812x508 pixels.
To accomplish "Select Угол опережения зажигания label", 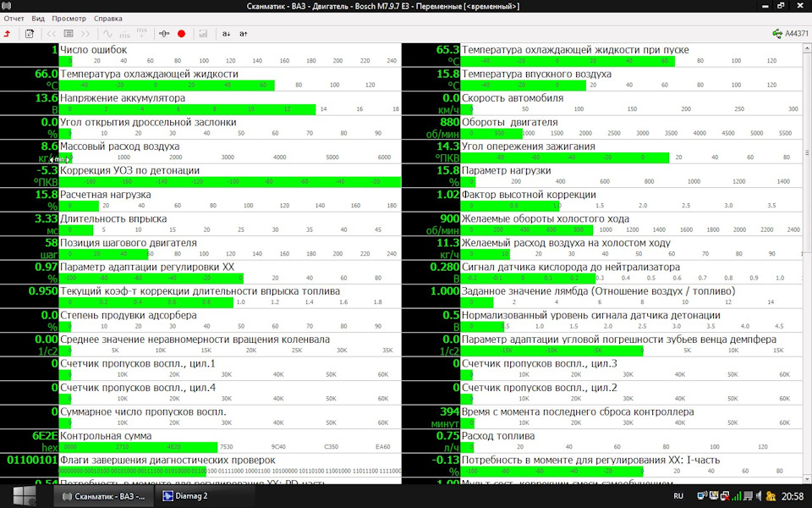I will coord(528,146).
